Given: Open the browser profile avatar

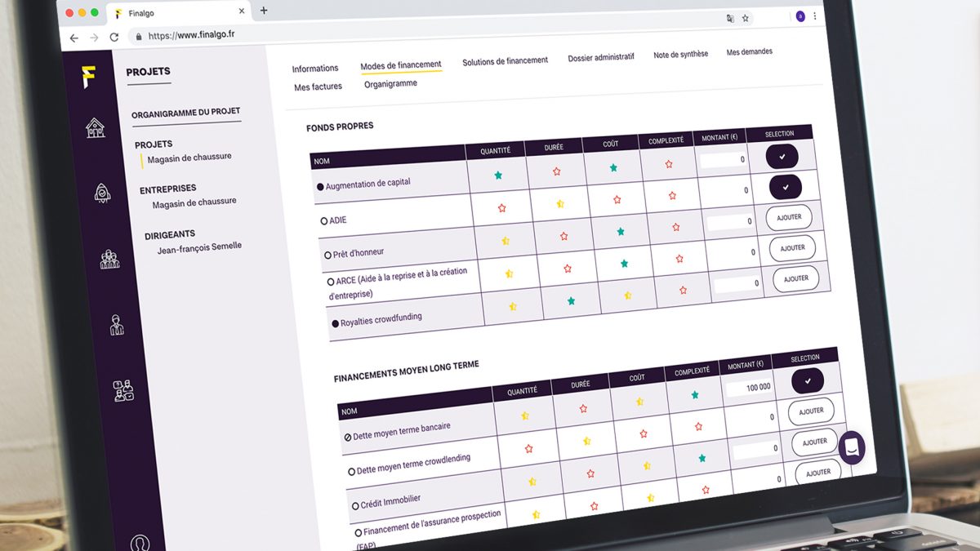Looking at the screenshot, I should tap(800, 16).
